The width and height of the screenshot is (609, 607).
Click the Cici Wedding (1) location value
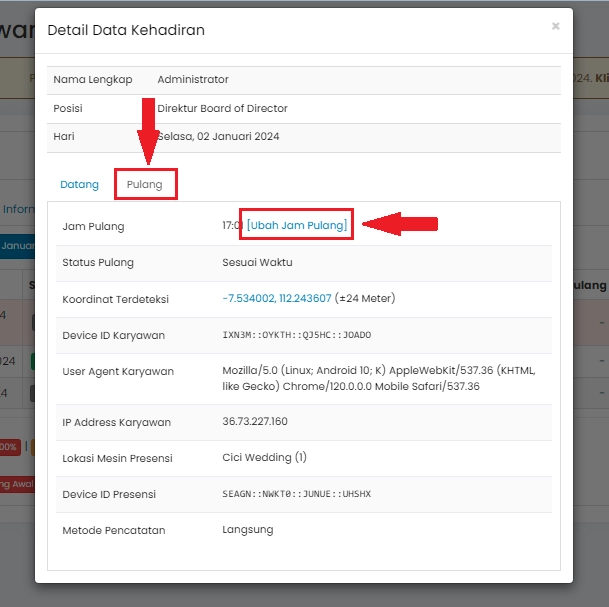[x=264, y=458]
